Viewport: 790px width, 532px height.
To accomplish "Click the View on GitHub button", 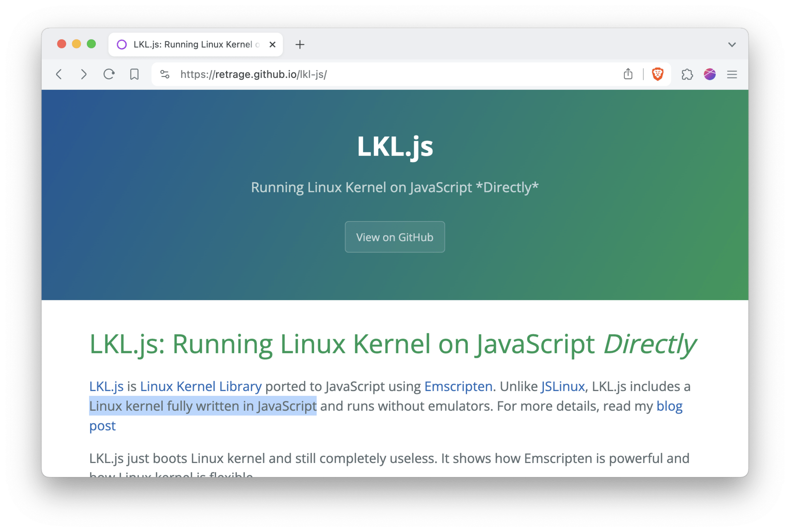I will coord(394,237).
